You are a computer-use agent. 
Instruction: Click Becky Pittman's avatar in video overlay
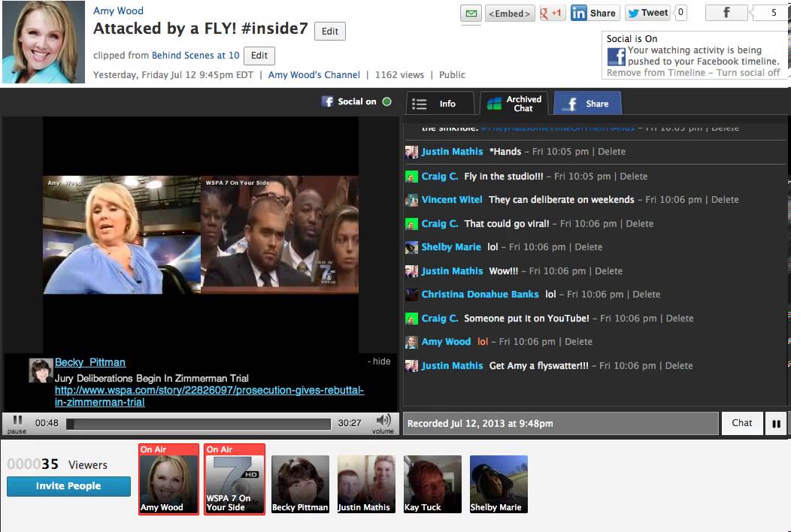(41, 370)
